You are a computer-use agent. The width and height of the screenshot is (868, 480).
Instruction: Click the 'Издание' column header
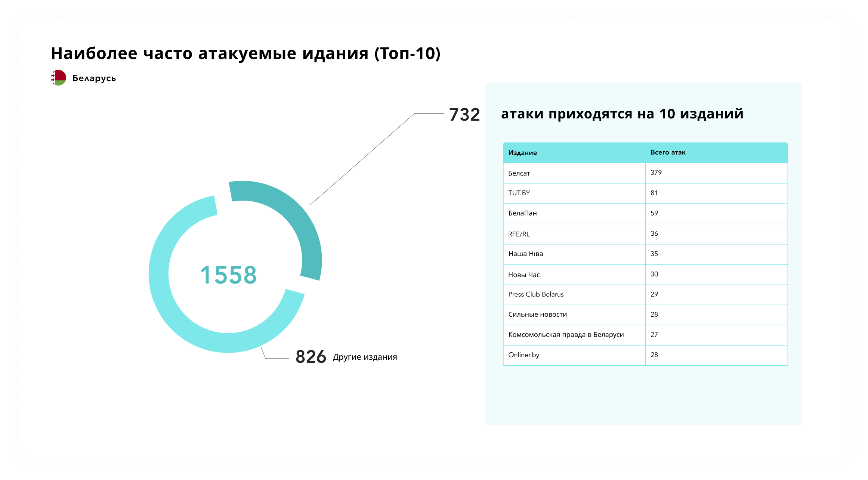[522, 153]
